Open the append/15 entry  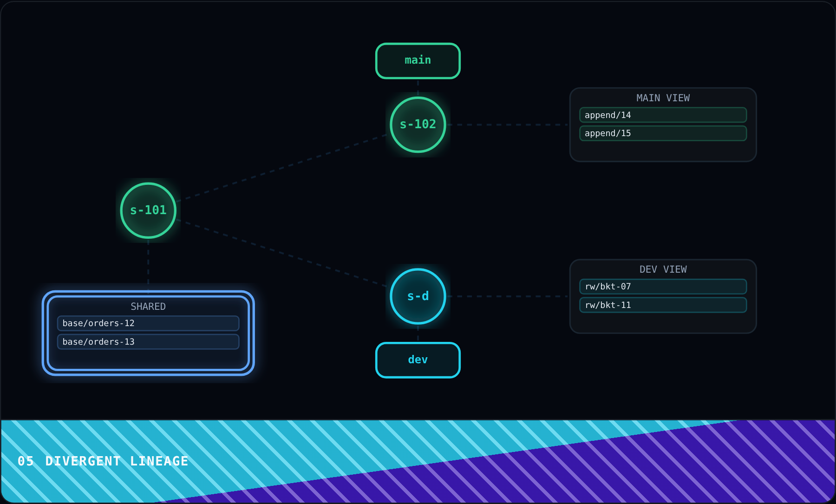click(663, 133)
